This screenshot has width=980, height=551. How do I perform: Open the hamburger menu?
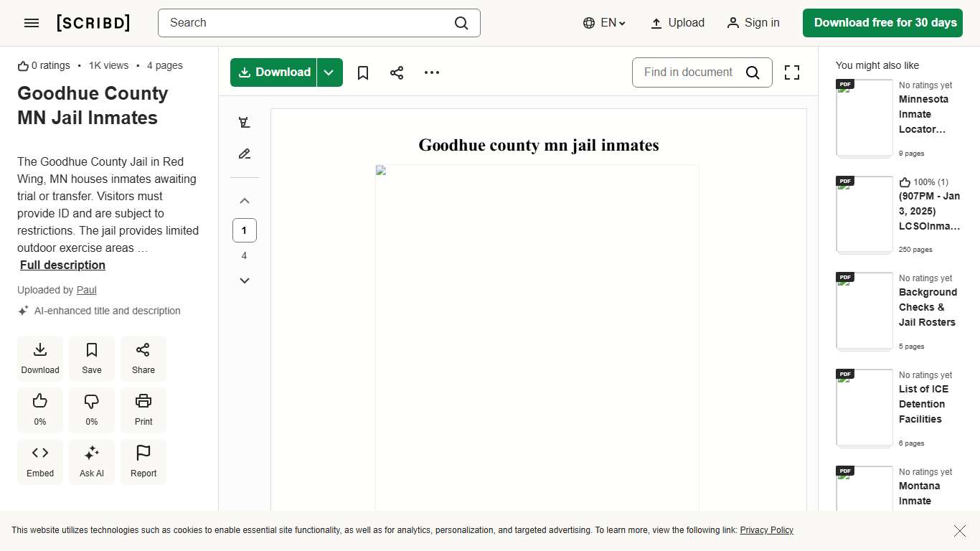[32, 23]
